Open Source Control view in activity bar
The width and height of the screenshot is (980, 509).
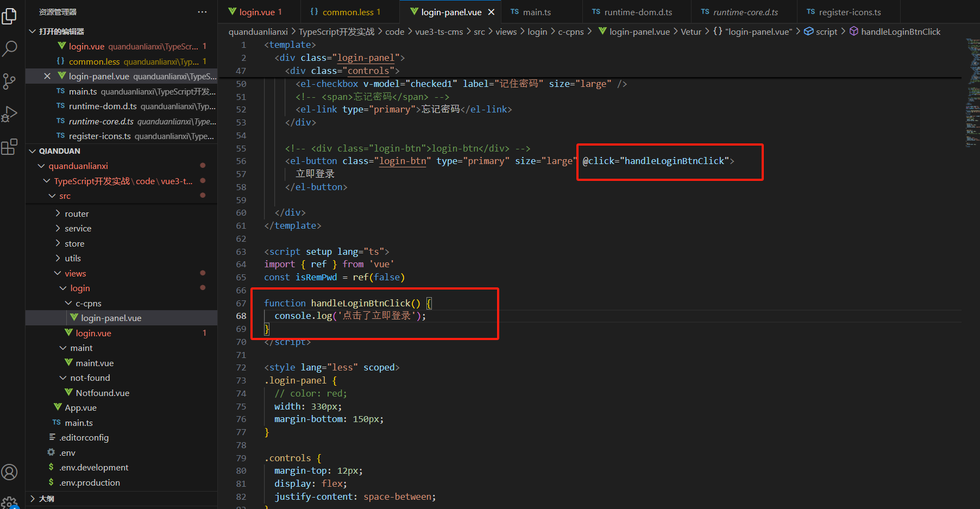(10, 81)
